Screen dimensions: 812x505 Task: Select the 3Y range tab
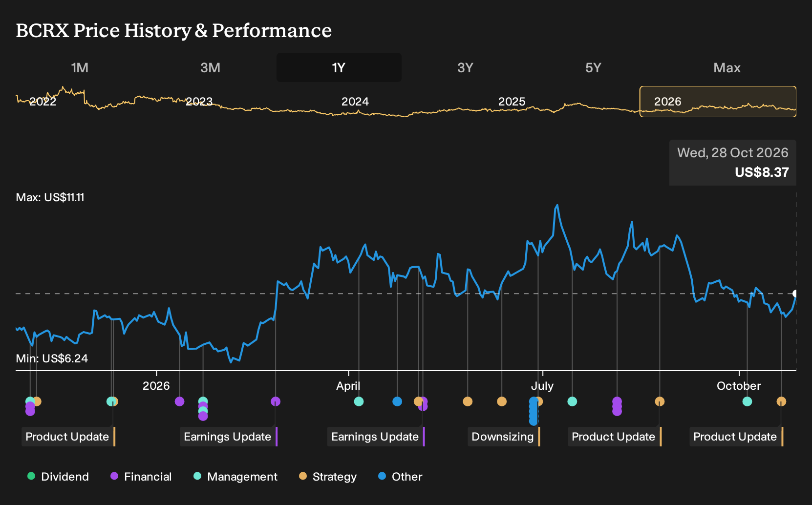point(465,67)
